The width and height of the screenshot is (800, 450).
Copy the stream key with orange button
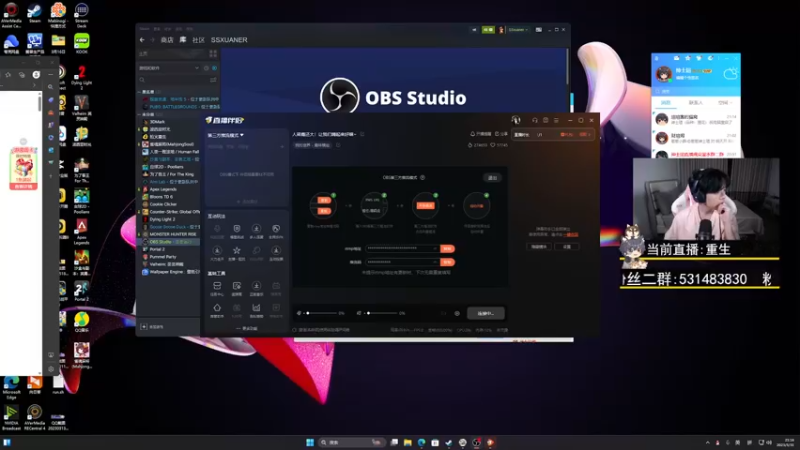tap(447, 262)
